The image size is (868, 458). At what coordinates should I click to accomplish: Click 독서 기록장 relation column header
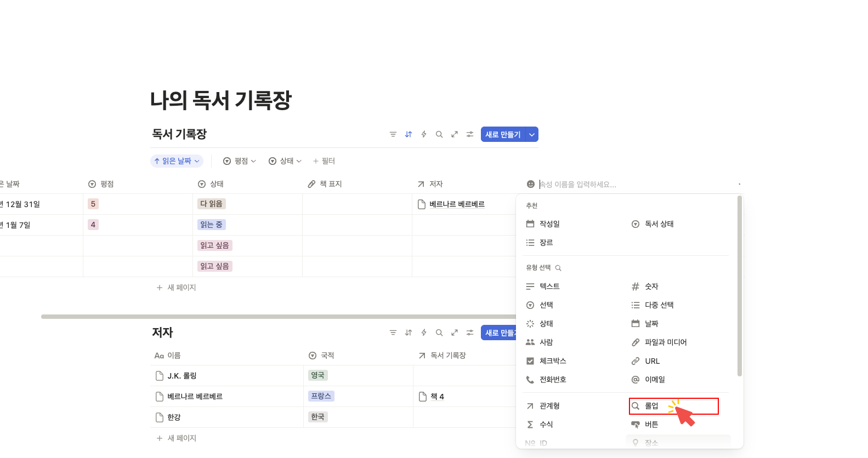[464, 356]
